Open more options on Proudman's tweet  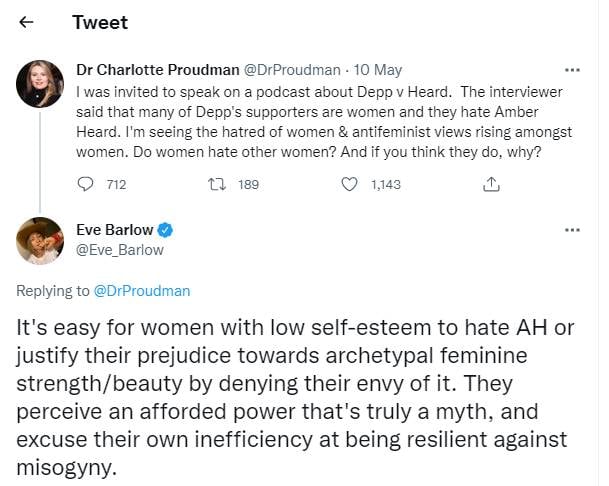tap(572, 70)
